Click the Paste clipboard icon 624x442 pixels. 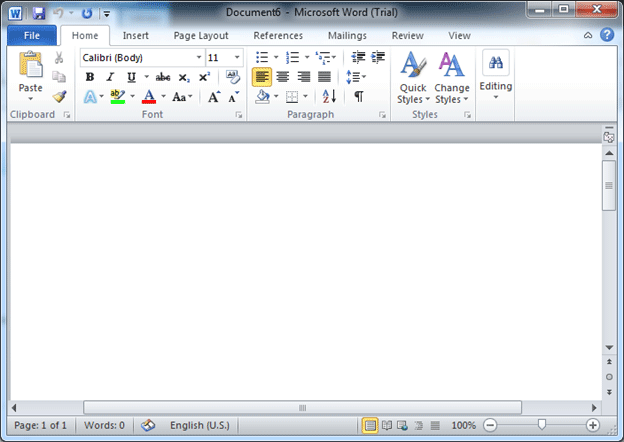[x=30, y=64]
